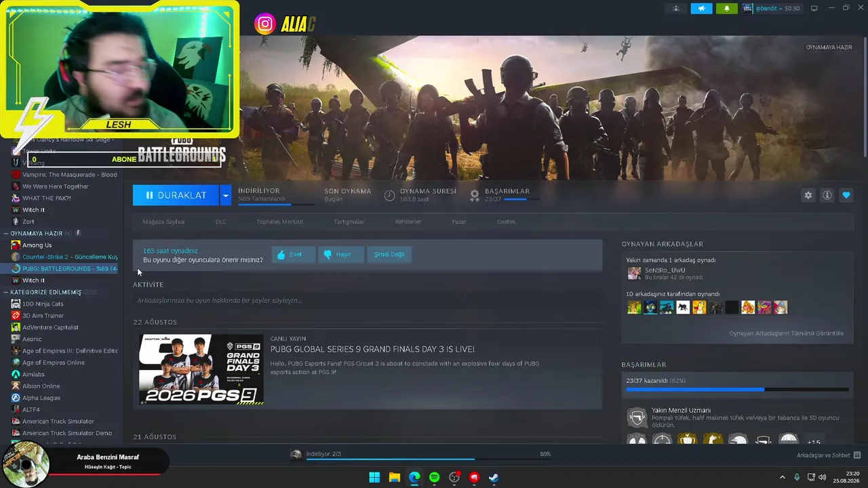The image size is (868, 488).
Task: Open Oynama Süresi clock icon
Action: tap(389, 195)
